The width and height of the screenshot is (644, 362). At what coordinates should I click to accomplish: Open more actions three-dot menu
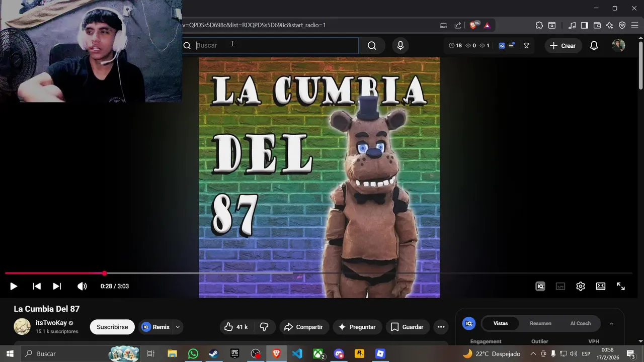click(x=441, y=327)
